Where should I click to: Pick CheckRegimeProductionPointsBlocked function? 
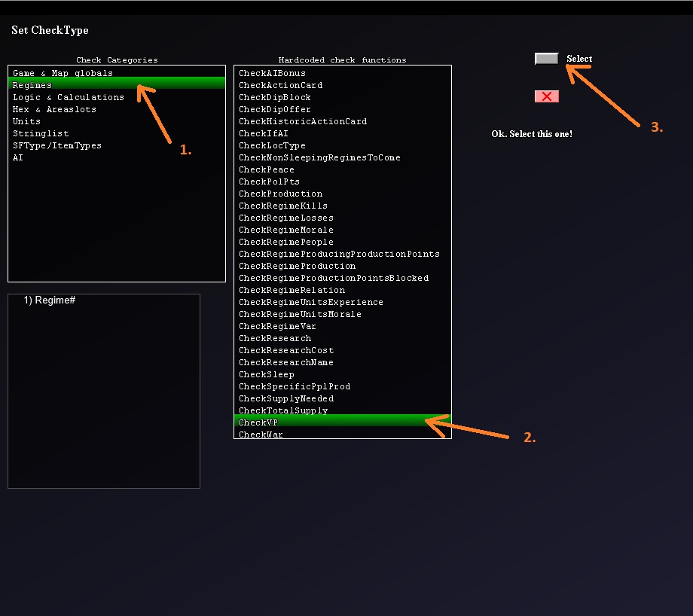point(343,278)
